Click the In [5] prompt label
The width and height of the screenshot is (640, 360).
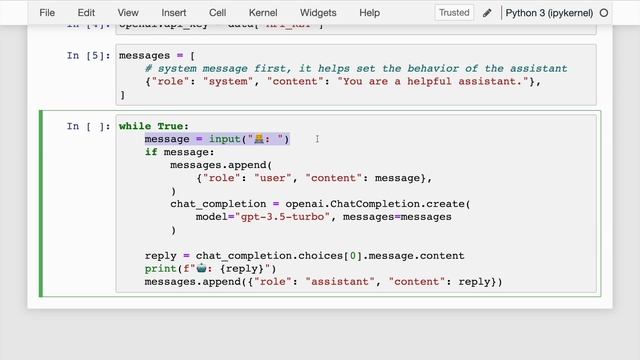[89, 56]
